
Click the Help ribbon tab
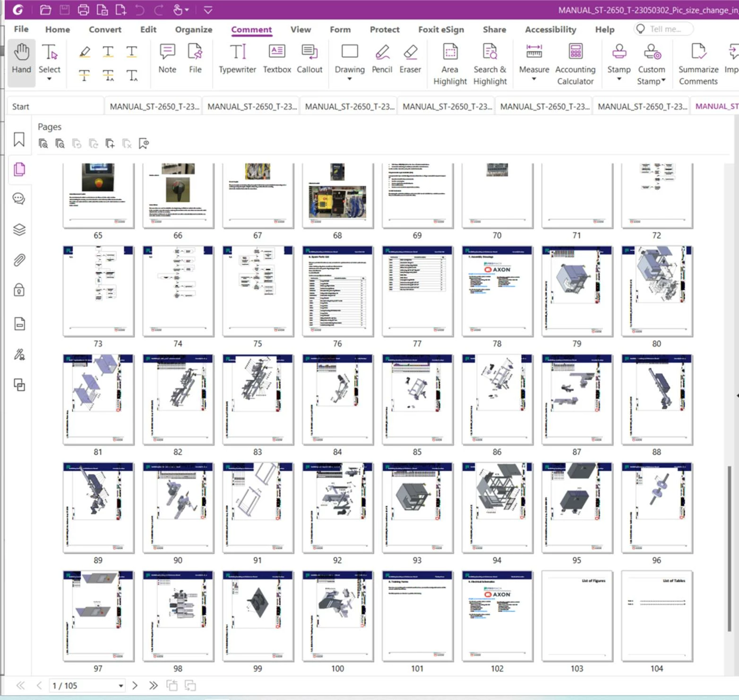(605, 29)
